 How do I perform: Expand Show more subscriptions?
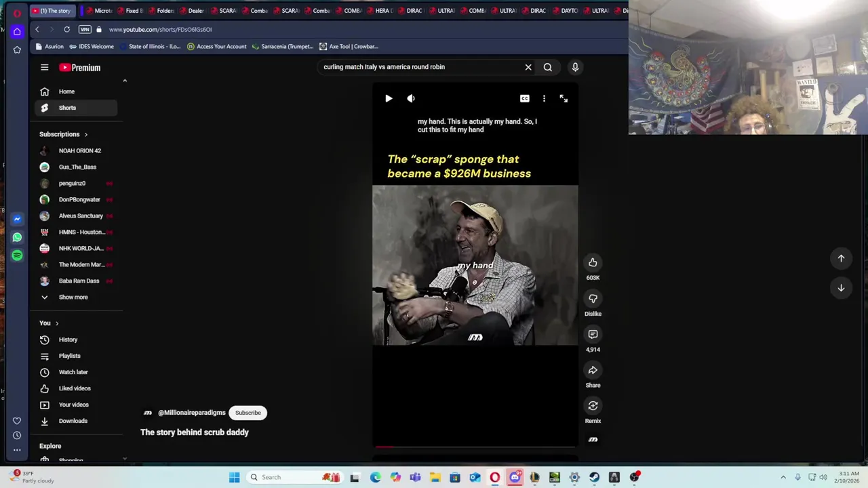(76, 297)
